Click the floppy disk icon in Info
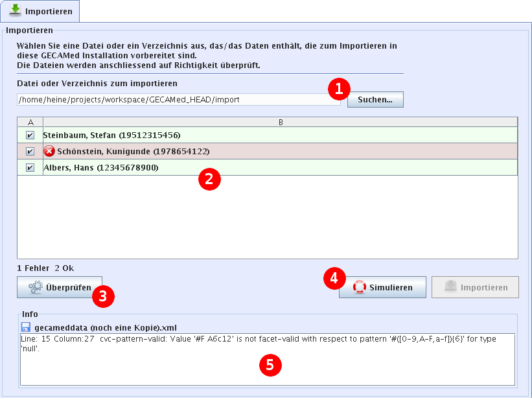The height and width of the screenshot is (398, 532). [26, 327]
